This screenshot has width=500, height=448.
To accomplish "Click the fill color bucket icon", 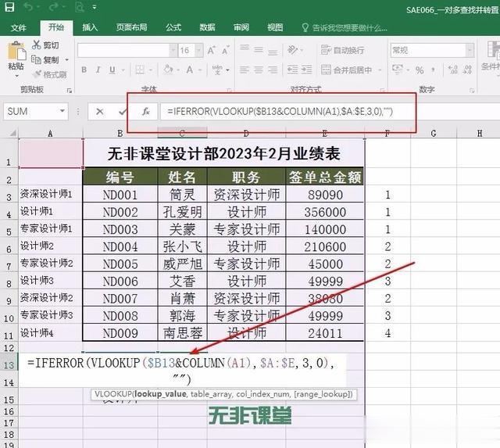I will coord(168,70).
